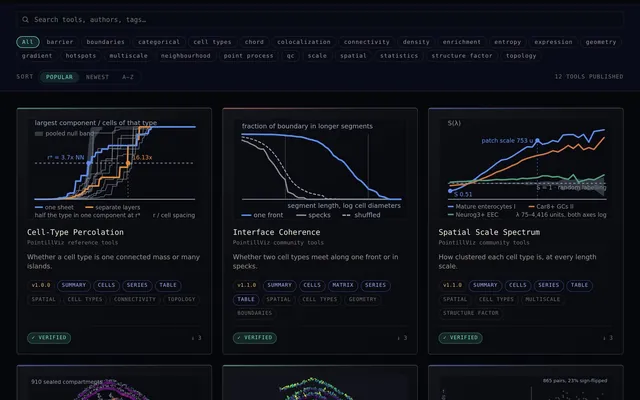640x400 pixels.
Task: Open the Interface Coherence tool title
Action: click(276, 232)
